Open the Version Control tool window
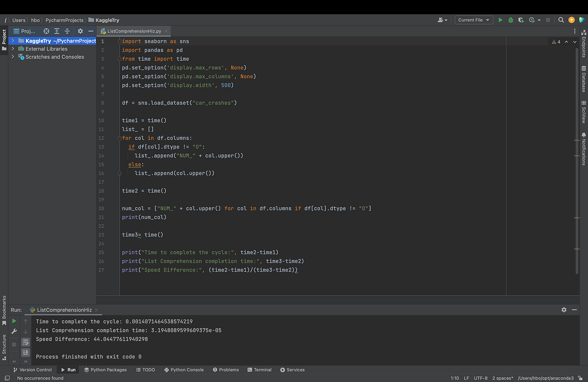Screen dimensions: 588x382 (32, 370)
